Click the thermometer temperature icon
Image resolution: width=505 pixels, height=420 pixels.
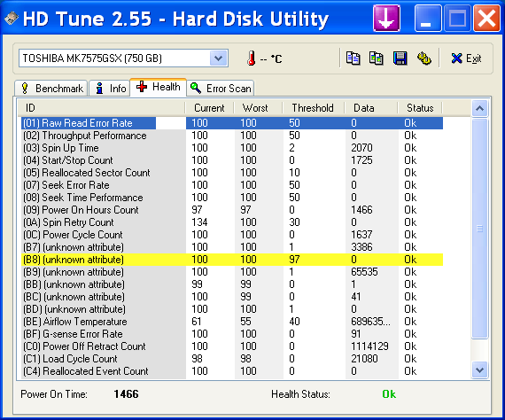click(x=252, y=58)
